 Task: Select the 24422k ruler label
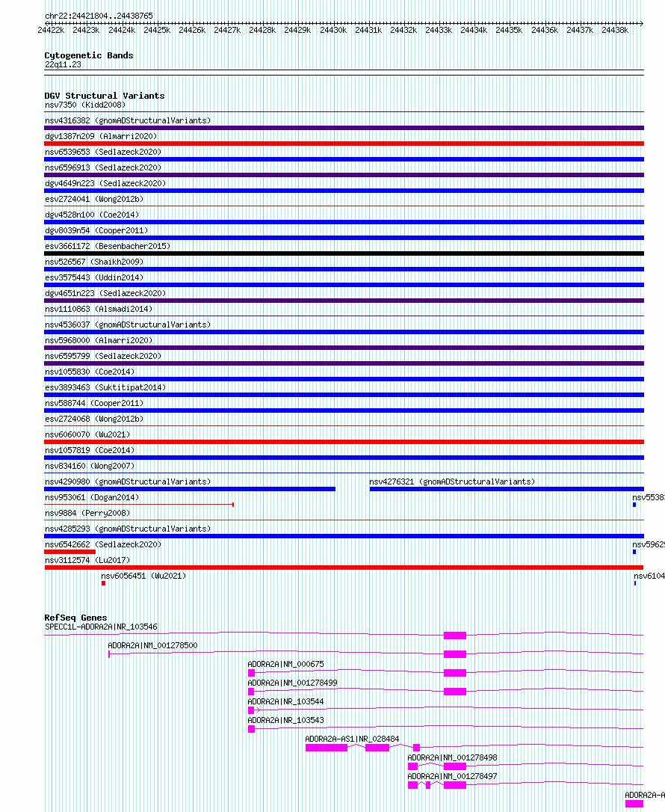51,31
